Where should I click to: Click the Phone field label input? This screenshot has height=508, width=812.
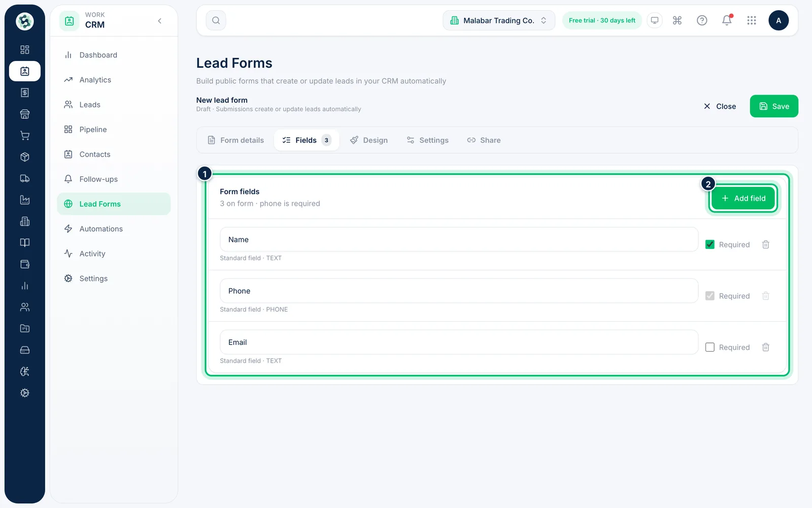pos(459,291)
